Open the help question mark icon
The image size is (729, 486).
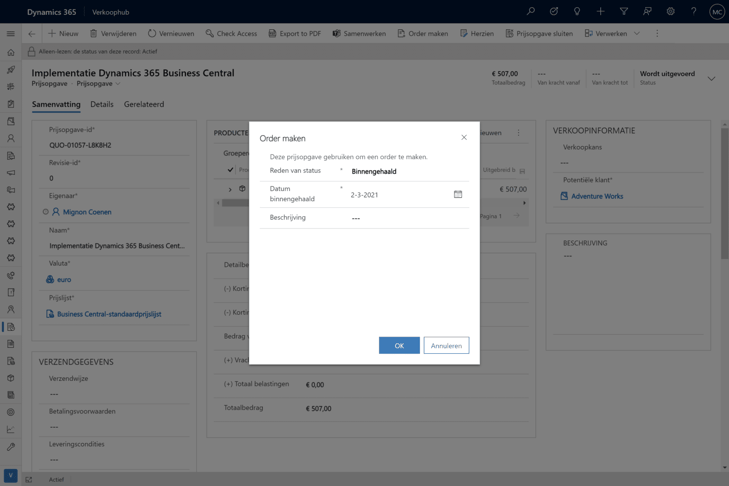pos(694,12)
